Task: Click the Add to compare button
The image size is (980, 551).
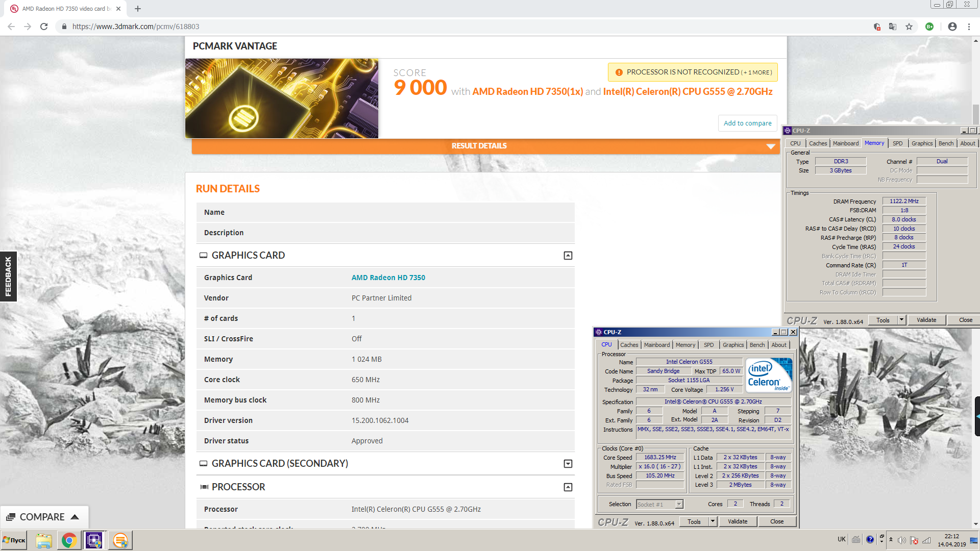Action: pyautogui.click(x=748, y=123)
